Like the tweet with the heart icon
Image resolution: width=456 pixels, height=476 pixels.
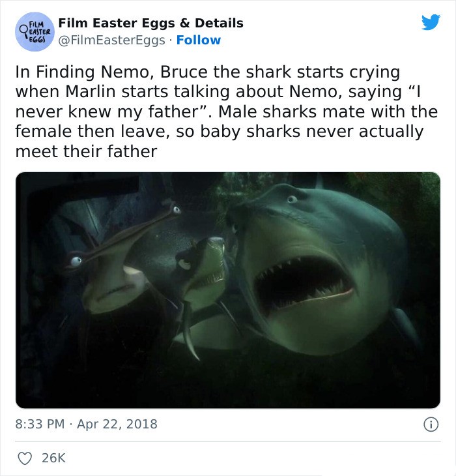[25, 458]
